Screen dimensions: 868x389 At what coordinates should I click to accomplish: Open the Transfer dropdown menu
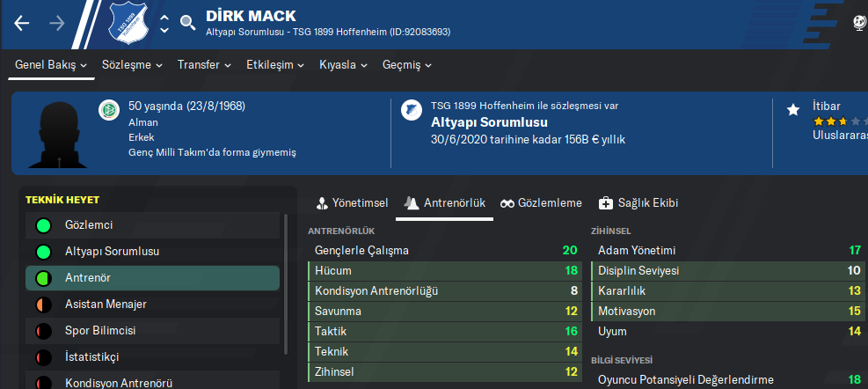(x=204, y=65)
